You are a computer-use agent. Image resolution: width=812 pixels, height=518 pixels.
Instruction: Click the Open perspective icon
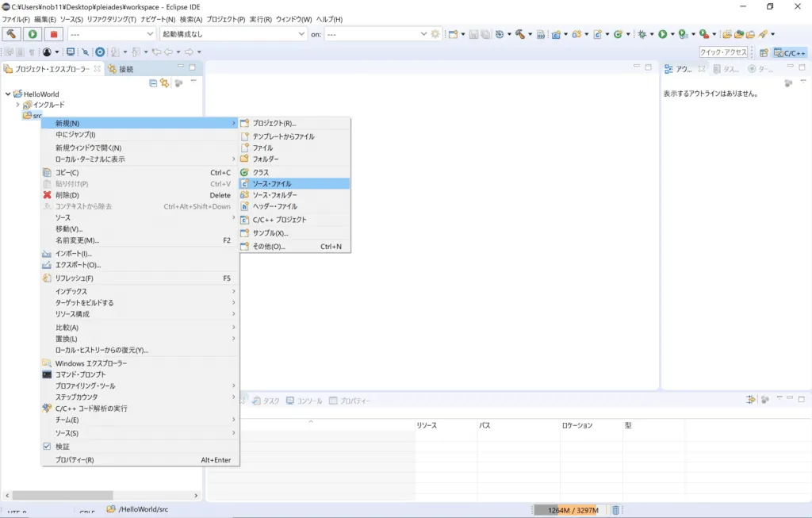tap(764, 52)
